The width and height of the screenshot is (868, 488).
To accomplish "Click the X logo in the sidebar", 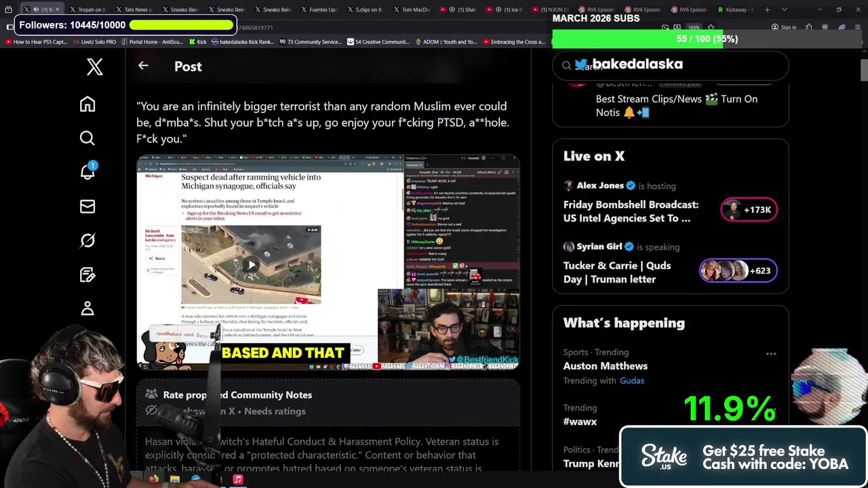I will tap(95, 66).
